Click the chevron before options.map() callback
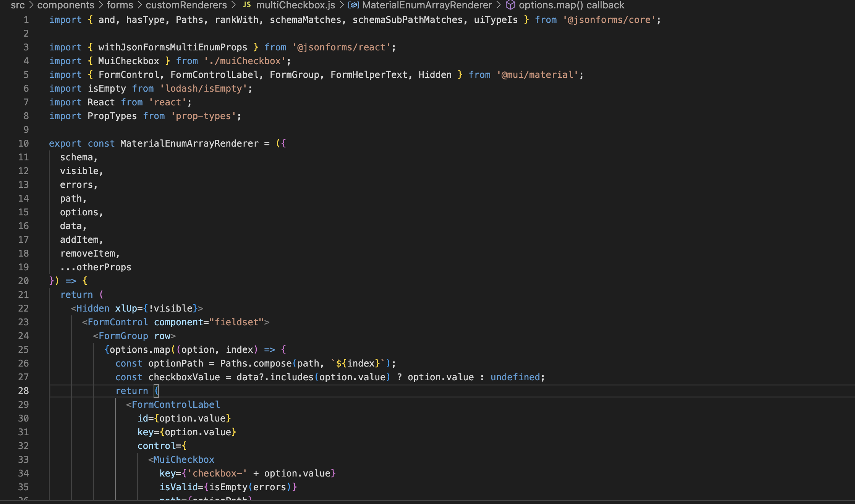Image resolution: width=855 pixels, height=504 pixels. (x=499, y=5)
